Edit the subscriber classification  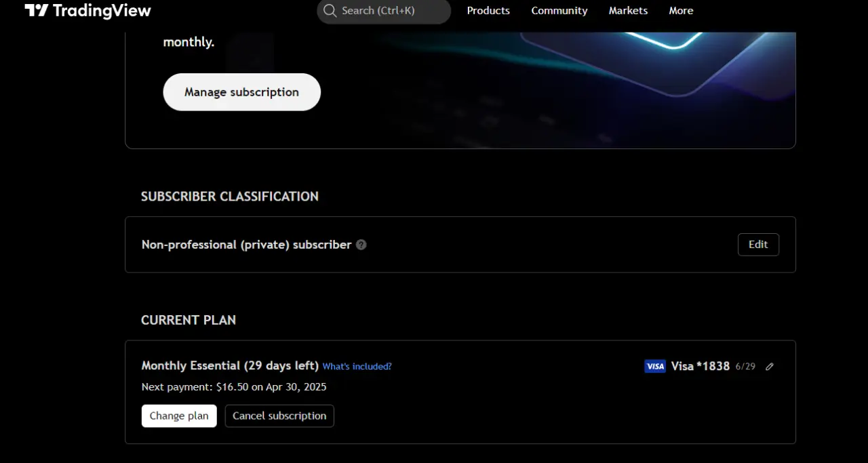click(758, 245)
